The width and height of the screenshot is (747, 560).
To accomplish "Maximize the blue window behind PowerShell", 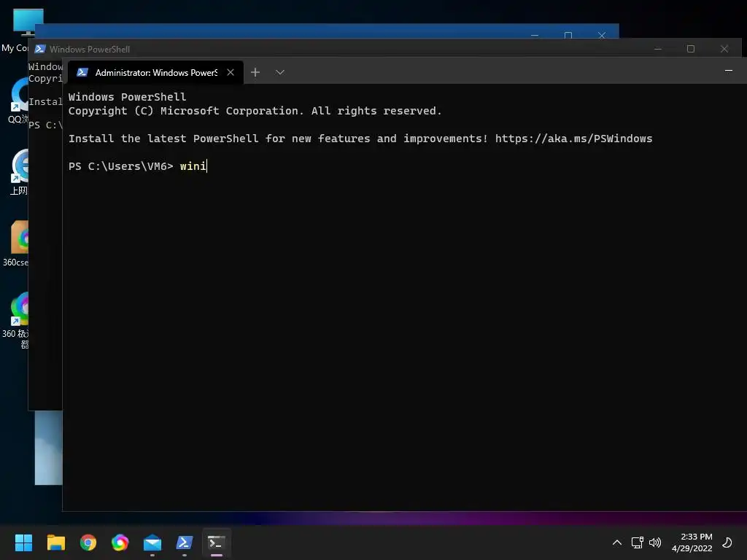I will pos(568,35).
